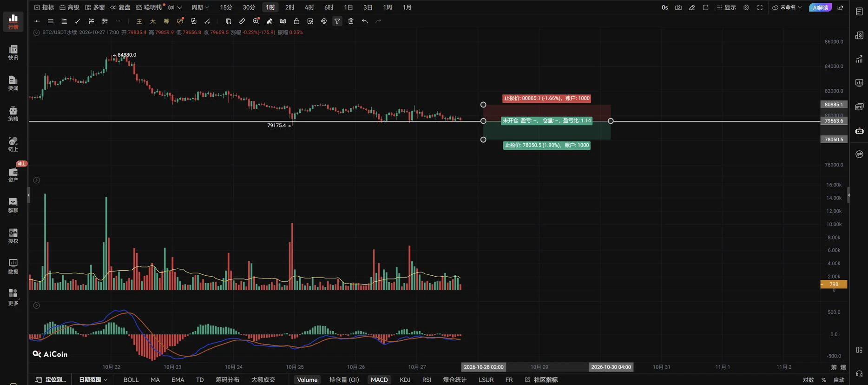This screenshot has height=385, width=868.
Task: Select the 1日 timeframe tab
Action: point(348,7)
